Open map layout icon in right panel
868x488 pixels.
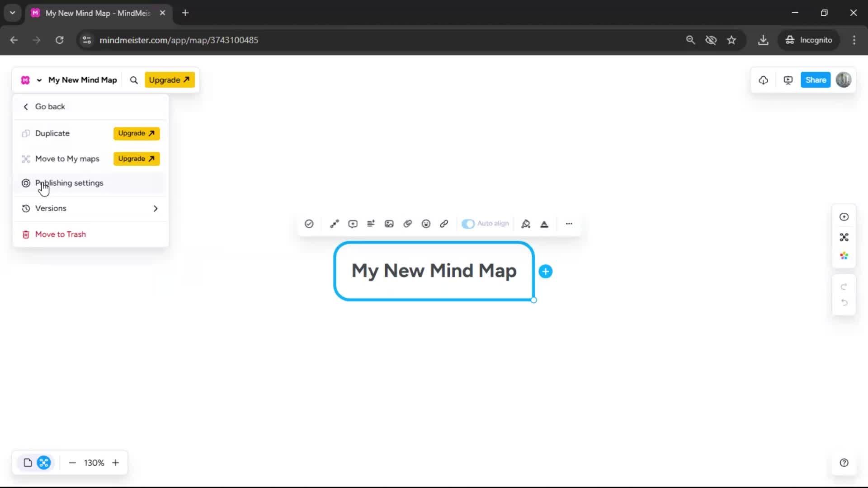(844, 237)
